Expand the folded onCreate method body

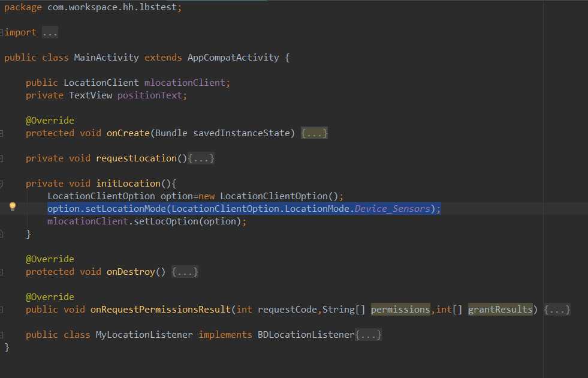tap(314, 133)
